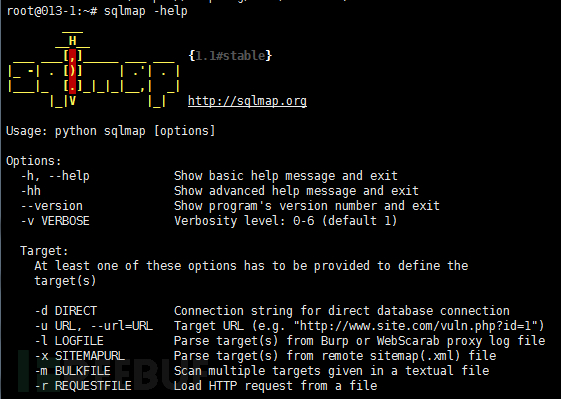Open the http://sqlmap.org link

pos(247,101)
